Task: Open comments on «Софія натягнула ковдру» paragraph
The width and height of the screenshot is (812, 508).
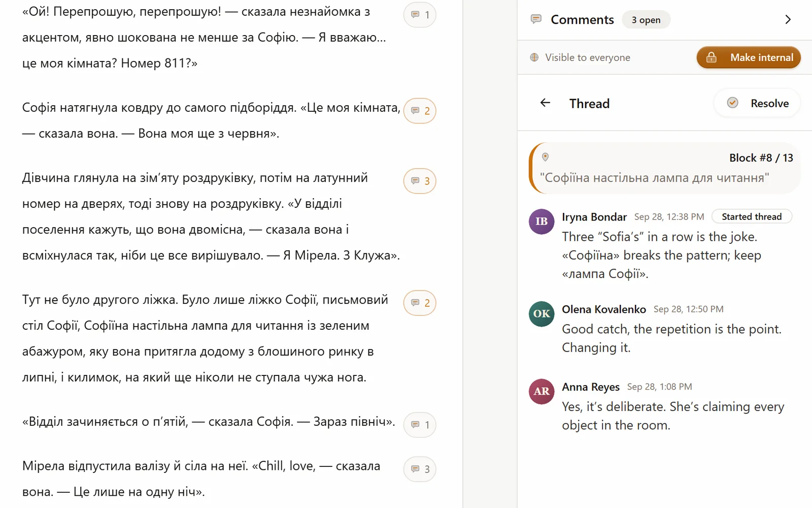Action: coord(420,111)
